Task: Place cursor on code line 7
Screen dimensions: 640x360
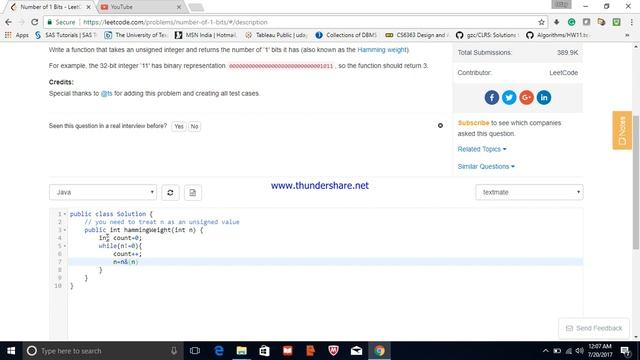Action: [325, 262]
